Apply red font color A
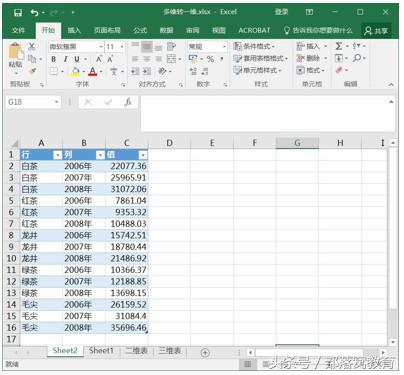This screenshot has width=404, height=375. pos(93,71)
